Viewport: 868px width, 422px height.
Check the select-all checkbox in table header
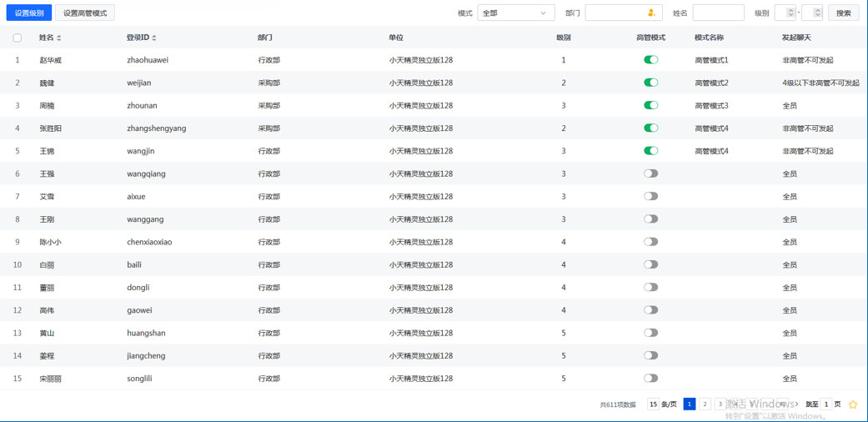[x=17, y=38]
